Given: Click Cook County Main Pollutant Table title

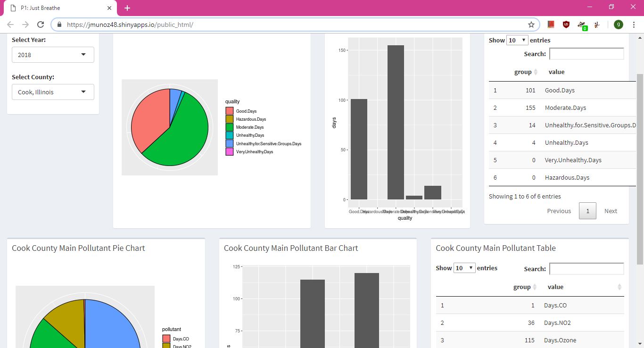Looking at the screenshot, I should click(495, 248).
